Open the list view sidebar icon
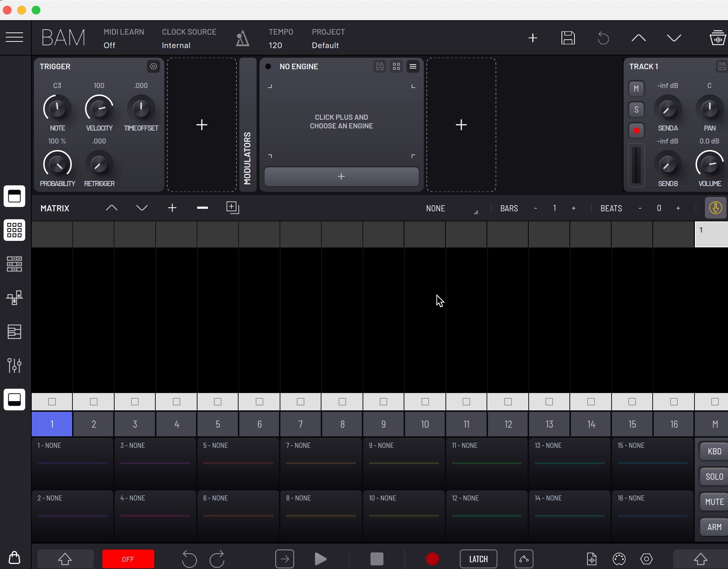Viewport: 728px width, 569px height. click(14, 332)
